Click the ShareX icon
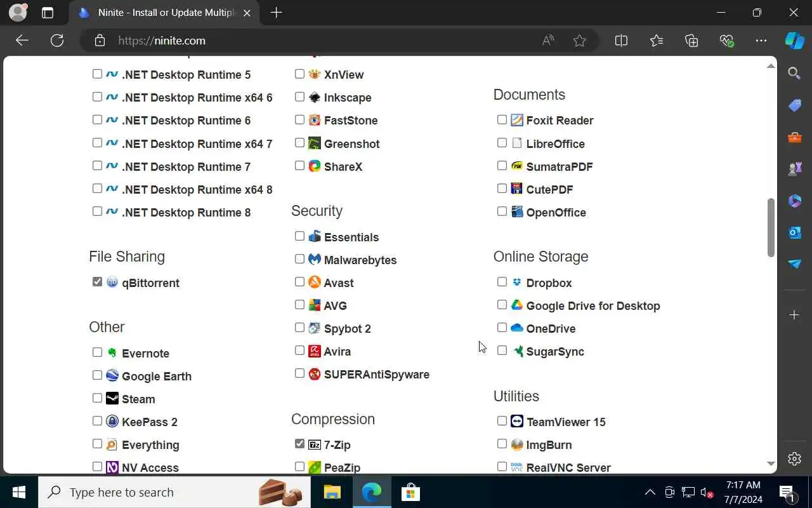Screen dimensions: 812x508 pyautogui.click(x=315, y=166)
